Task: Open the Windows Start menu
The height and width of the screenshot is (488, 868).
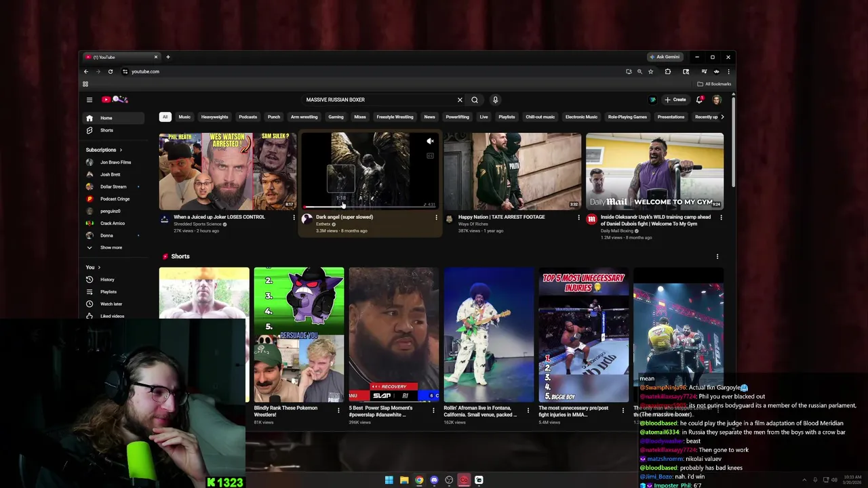Action: coord(389,481)
